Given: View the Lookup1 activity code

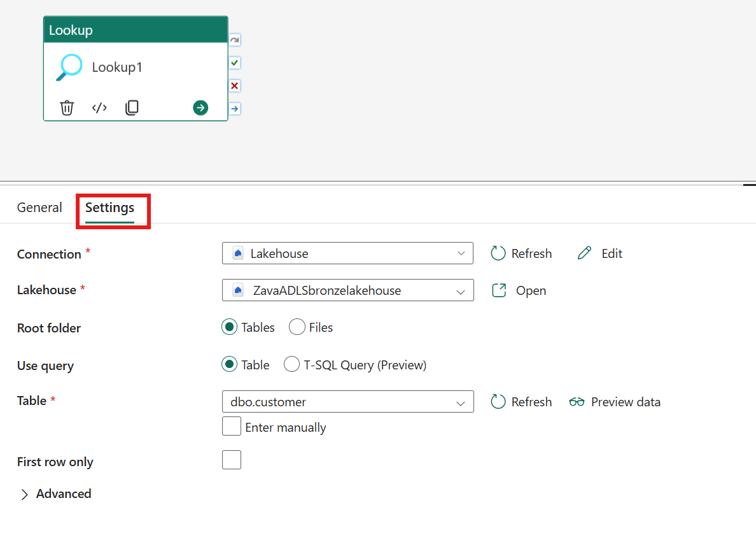Looking at the screenshot, I should (x=99, y=108).
